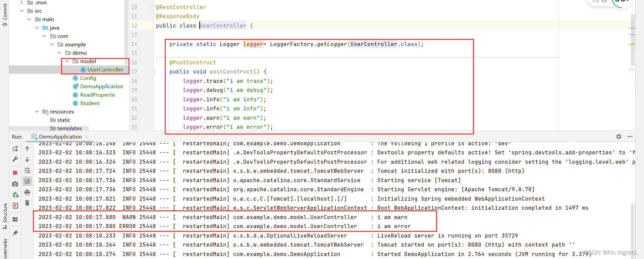This screenshot has height=259, width=644.
Task: Place cursor on logger.warn line
Action: (224, 118)
